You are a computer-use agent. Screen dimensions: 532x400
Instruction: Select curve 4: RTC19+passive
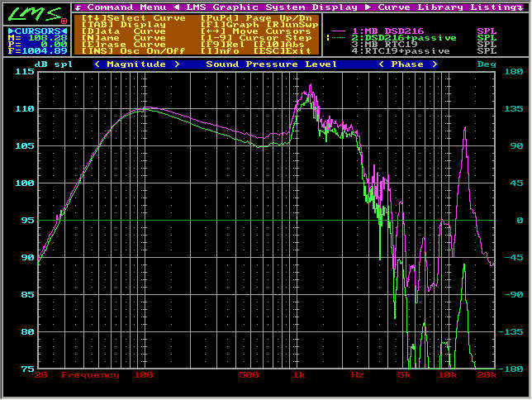tap(401, 51)
